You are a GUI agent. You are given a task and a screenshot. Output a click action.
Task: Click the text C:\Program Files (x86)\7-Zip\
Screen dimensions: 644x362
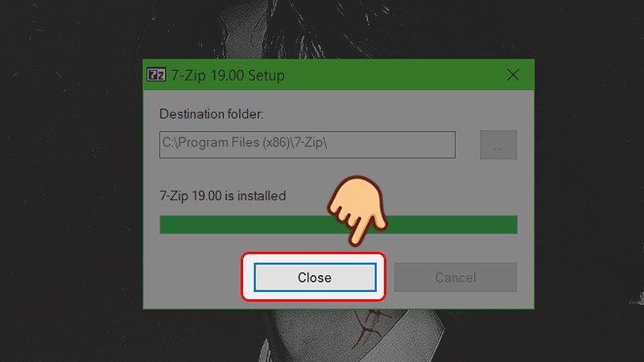click(x=245, y=142)
